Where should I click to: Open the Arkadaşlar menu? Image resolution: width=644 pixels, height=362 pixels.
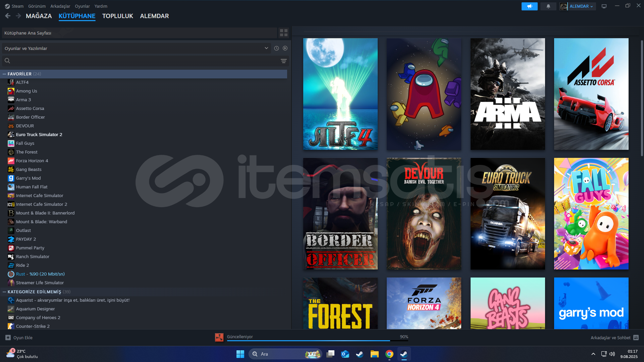tap(60, 6)
